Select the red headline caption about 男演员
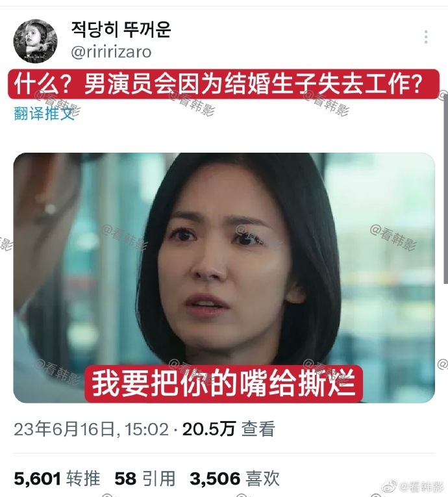Viewport: 448px width, 497px height. pyautogui.click(x=224, y=84)
